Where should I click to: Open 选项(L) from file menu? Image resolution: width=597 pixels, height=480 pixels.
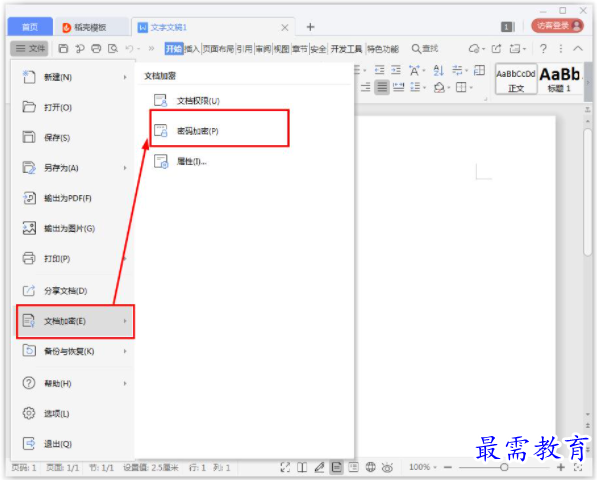(73, 413)
